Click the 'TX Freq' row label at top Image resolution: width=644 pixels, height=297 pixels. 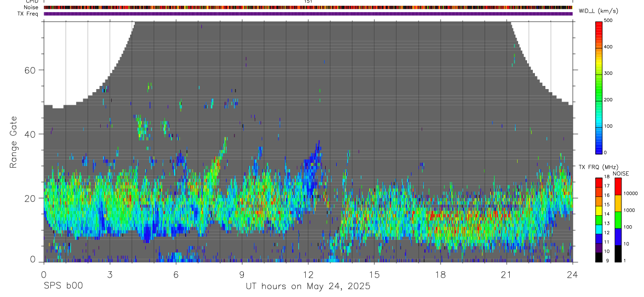click(28, 14)
